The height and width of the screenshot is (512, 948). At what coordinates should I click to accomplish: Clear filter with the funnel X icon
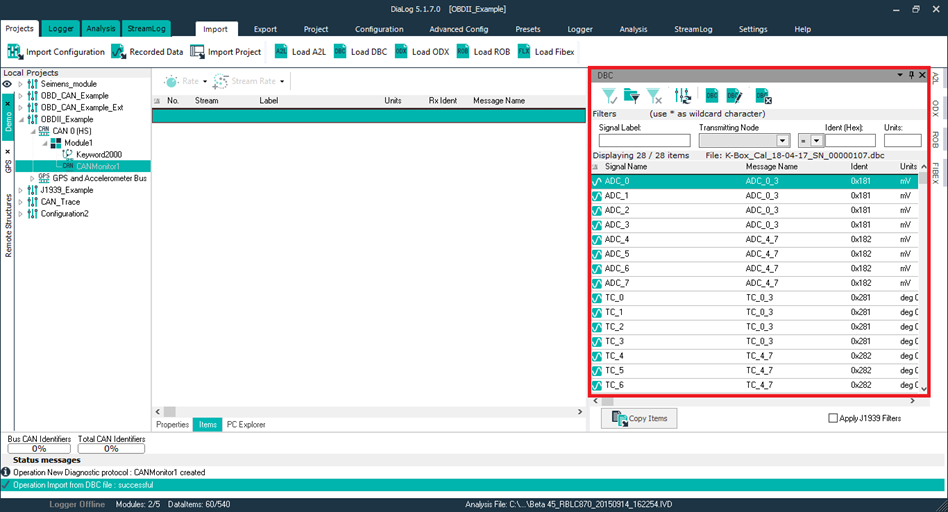[x=654, y=96]
